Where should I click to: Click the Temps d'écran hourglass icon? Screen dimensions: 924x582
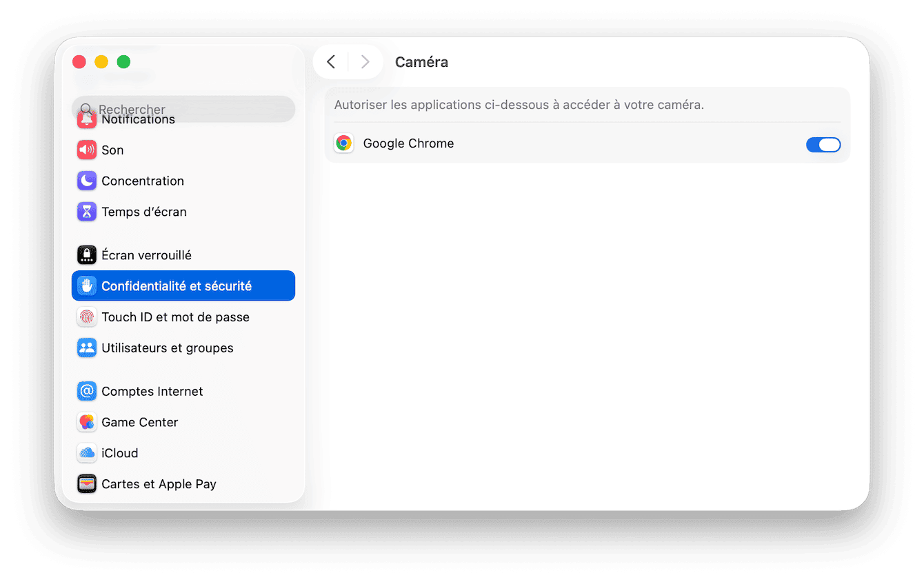click(87, 212)
